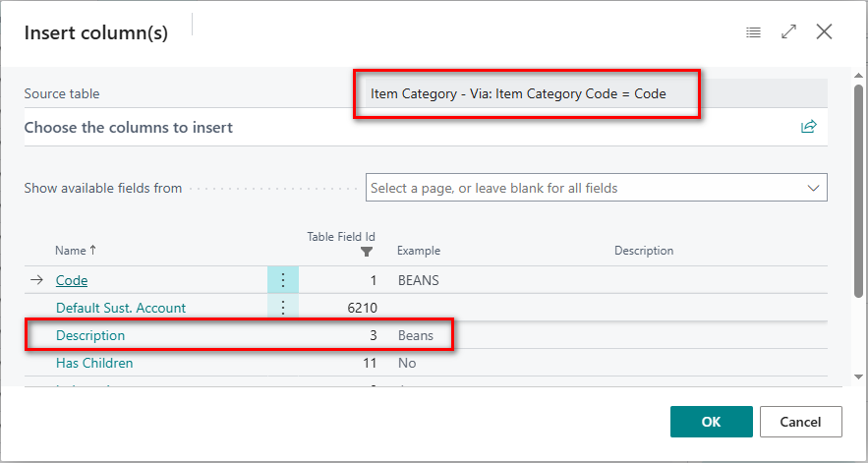868x463 pixels.
Task: Click the Description column header
Action: pyautogui.click(x=644, y=251)
